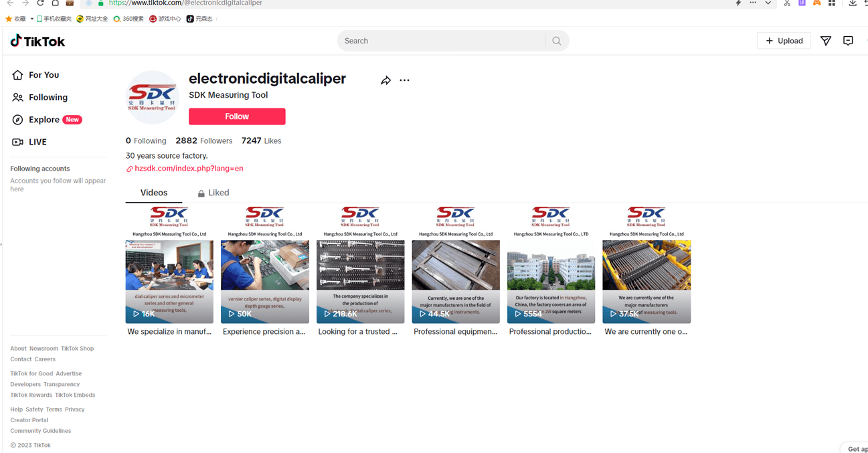Click the scissors screenshot icon
Image resolution: width=868 pixels, height=453 pixels.
787,3
